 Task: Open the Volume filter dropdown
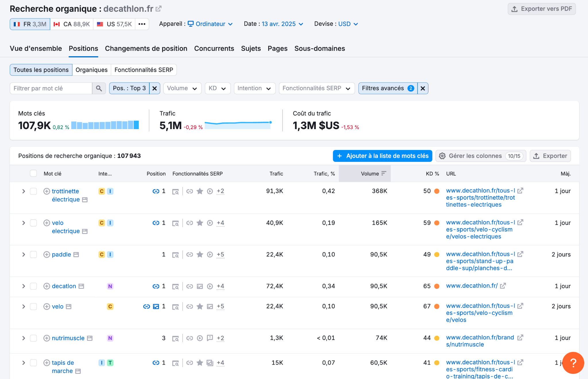click(182, 88)
